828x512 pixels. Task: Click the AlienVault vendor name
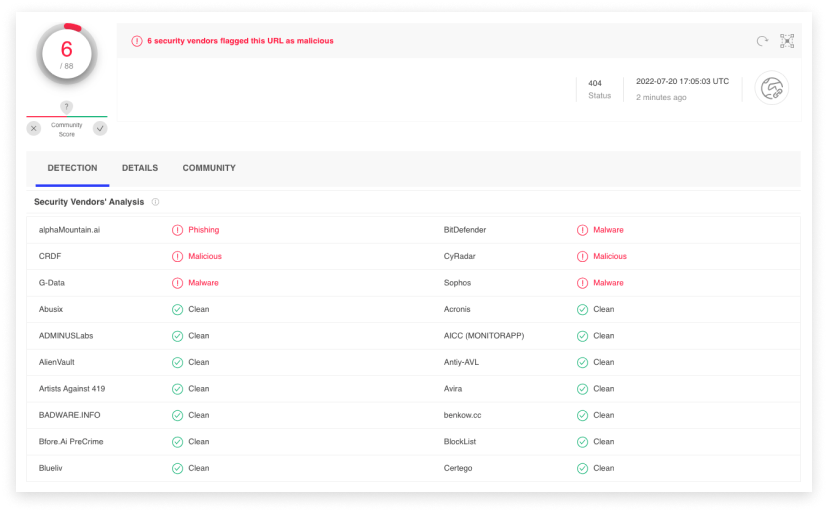click(x=57, y=362)
